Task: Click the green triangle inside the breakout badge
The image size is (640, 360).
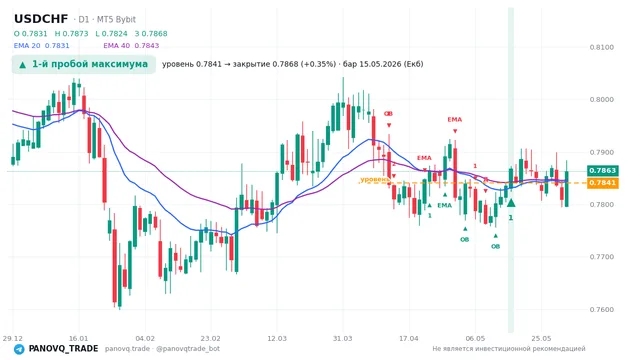Action: point(22,65)
